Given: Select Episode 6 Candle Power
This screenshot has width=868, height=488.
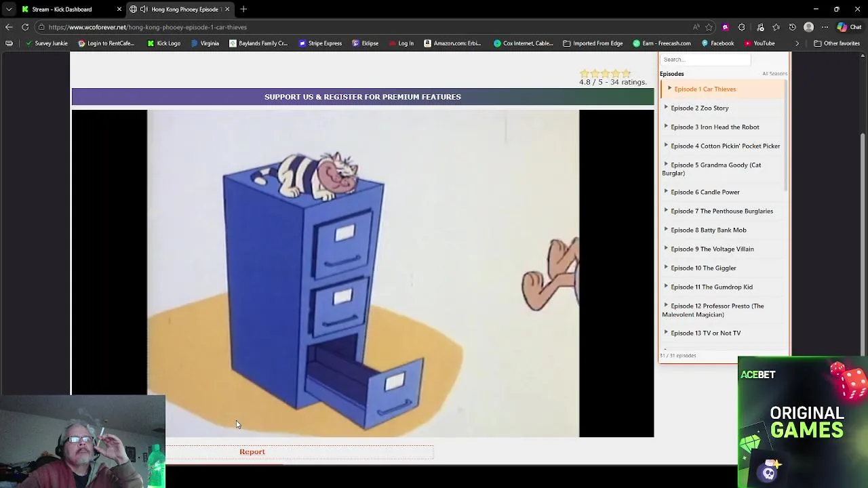Looking at the screenshot, I should pyautogui.click(x=722, y=192).
